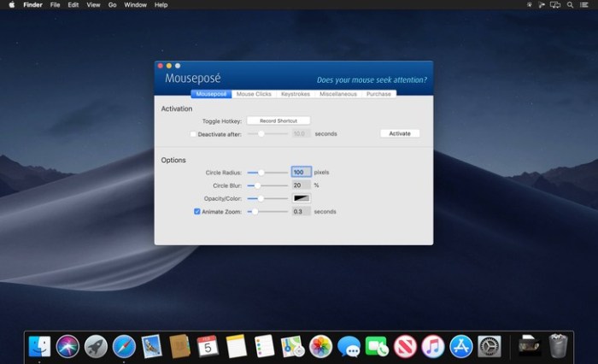Viewport: 598px width, 364px height.
Task: Launch the Music app from dock
Action: [433, 346]
